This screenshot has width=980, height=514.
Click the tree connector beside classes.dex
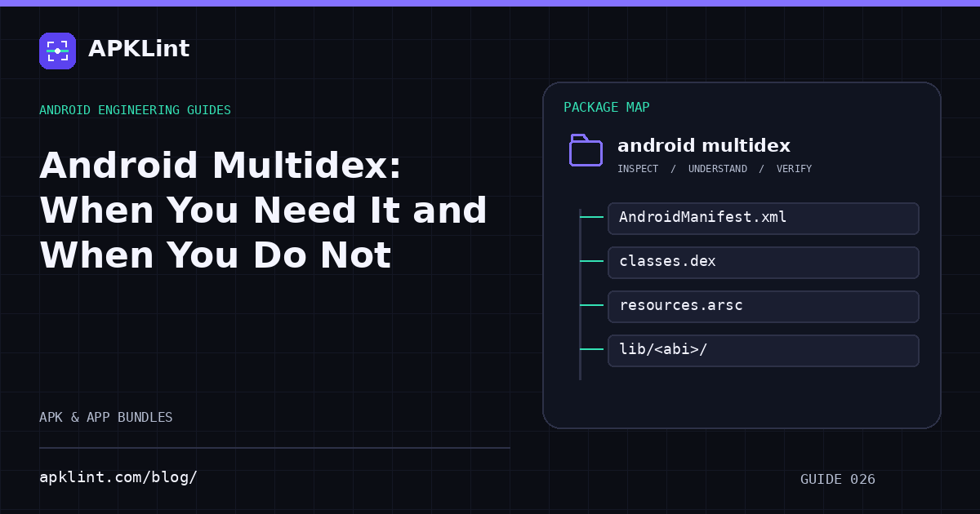[x=591, y=261]
